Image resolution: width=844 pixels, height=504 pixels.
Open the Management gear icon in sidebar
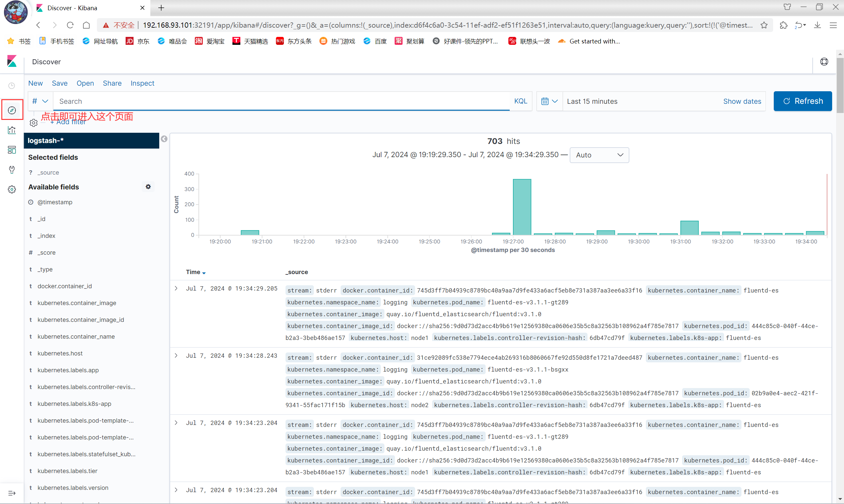[12, 189]
